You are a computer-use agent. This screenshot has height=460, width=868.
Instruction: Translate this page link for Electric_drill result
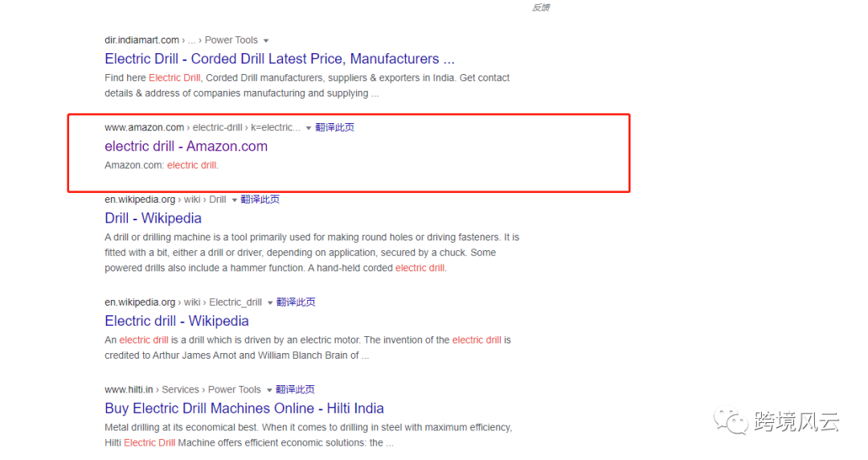coord(296,302)
